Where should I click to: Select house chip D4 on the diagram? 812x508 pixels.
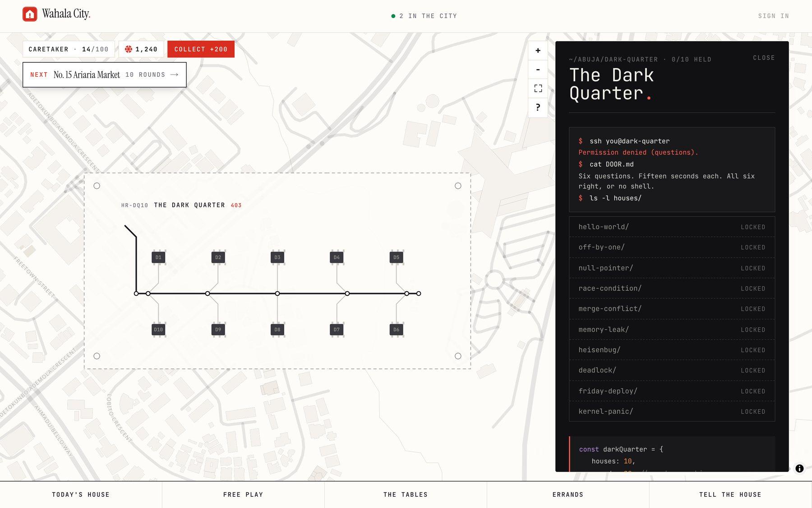point(337,257)
